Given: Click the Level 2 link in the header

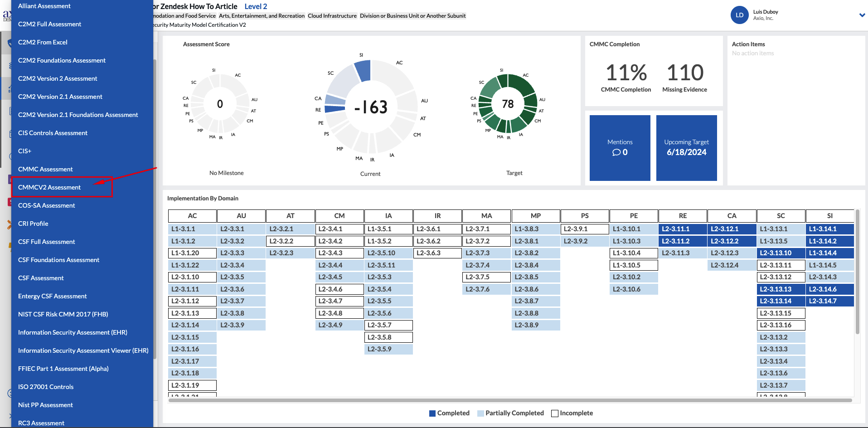Looking at the screenshot, I should [255, 6].
